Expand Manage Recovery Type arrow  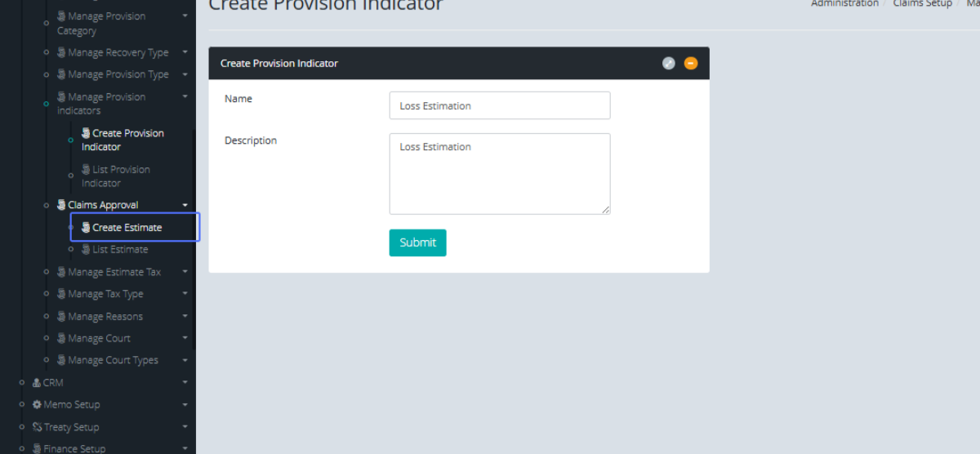click(185, 52)
